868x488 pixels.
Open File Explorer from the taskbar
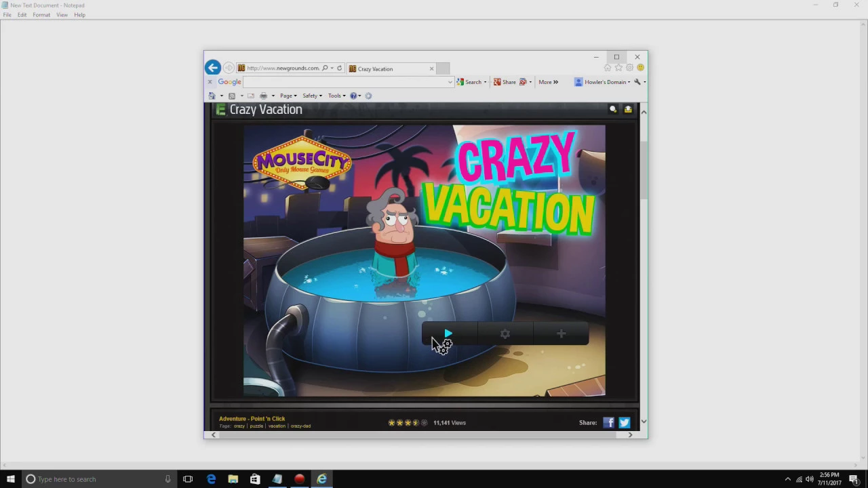[x=233, y=479]
